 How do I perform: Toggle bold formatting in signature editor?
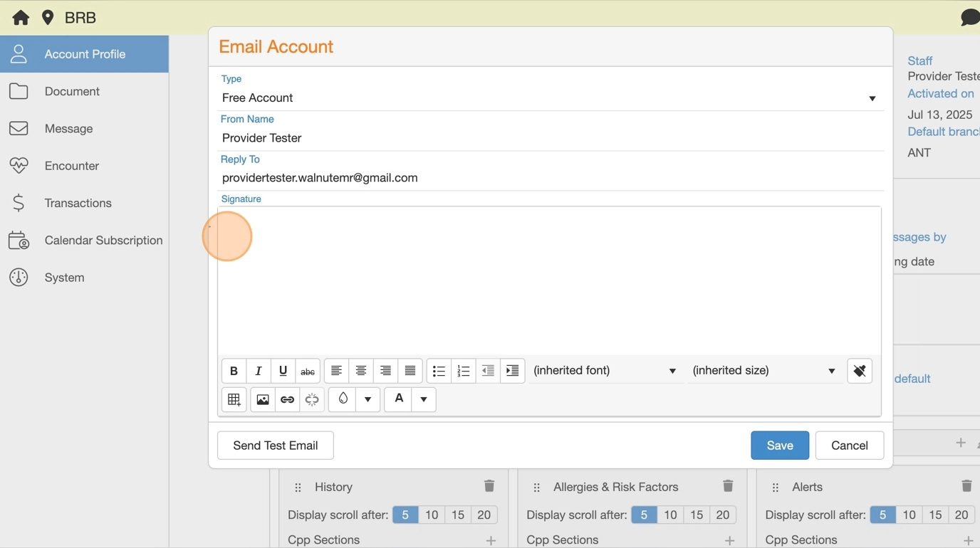click(234, 371)
